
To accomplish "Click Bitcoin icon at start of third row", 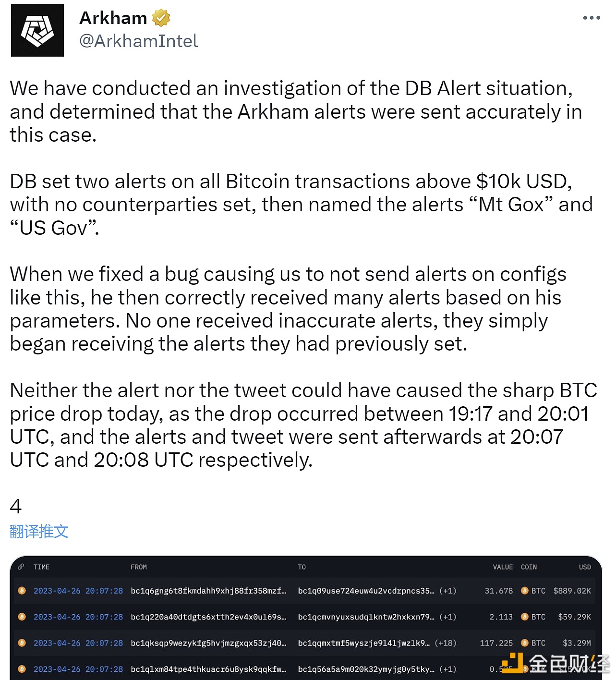I will pyautogui.click(x=22, y=643).
